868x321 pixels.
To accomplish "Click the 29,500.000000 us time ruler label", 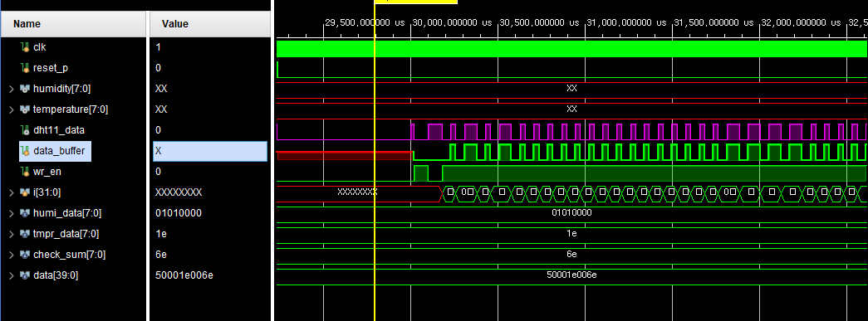I will click(365, 22).
